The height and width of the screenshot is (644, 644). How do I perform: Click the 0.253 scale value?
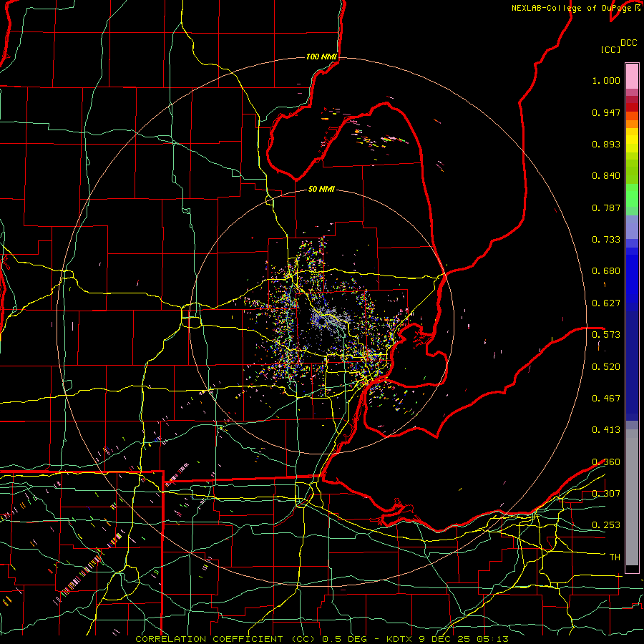pos(606,525)
